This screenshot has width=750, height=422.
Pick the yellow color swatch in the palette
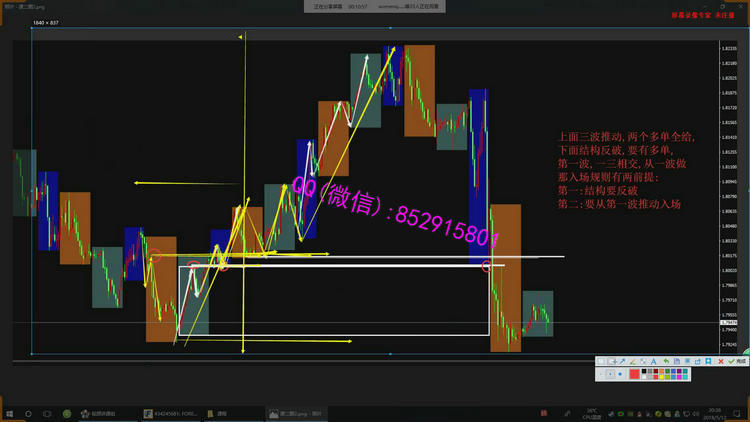[662, 377]
